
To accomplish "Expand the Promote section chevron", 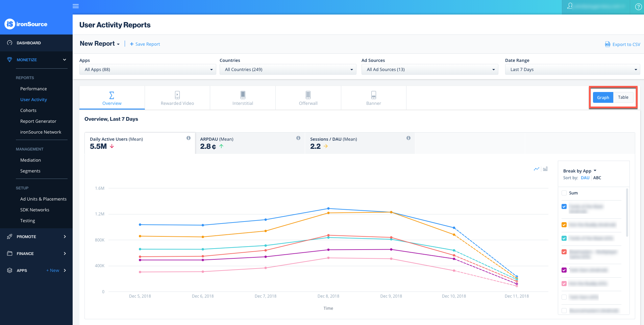I will click(65, 237).
